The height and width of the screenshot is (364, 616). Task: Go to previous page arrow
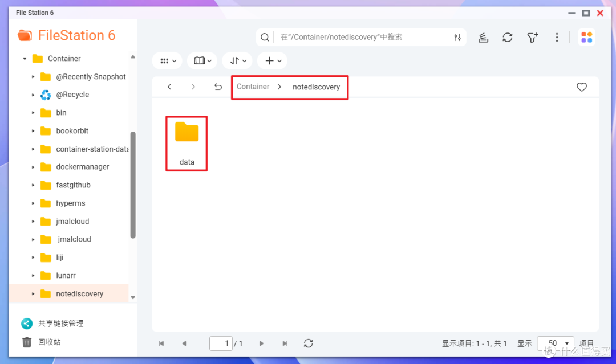click(x=184, y=343)
